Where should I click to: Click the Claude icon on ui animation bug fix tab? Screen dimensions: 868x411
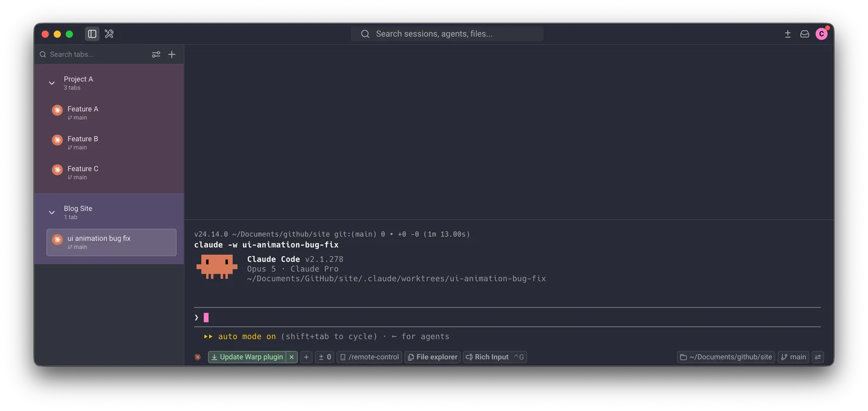click(x=58, y=239)
